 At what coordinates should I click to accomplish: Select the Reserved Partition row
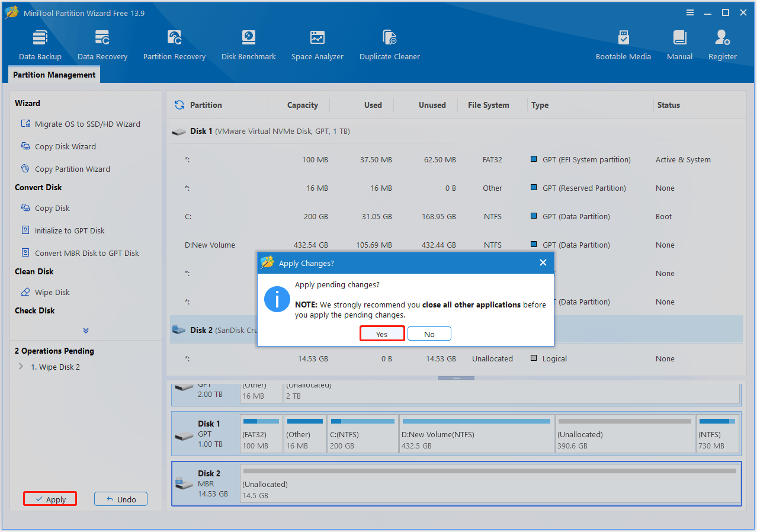(456, 188)
